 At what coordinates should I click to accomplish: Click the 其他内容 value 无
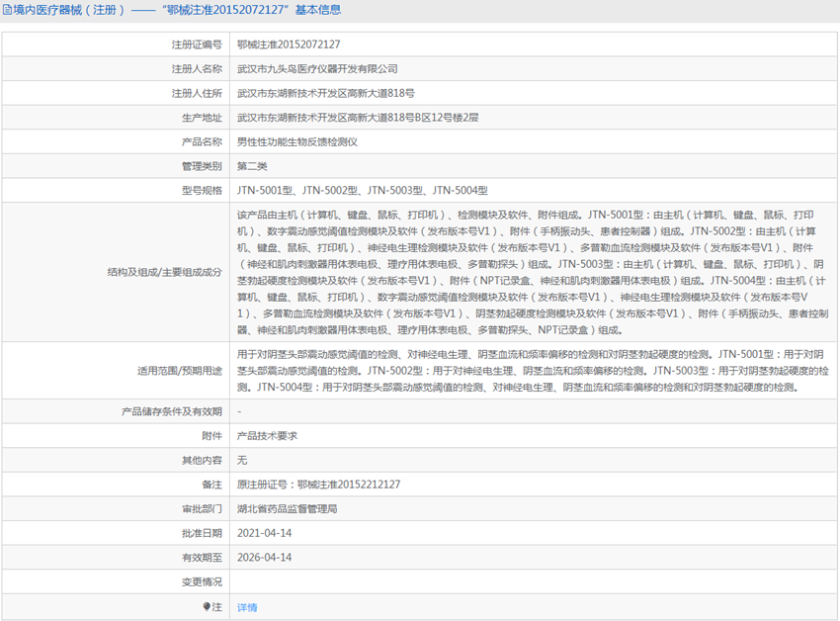pos(240,460)
